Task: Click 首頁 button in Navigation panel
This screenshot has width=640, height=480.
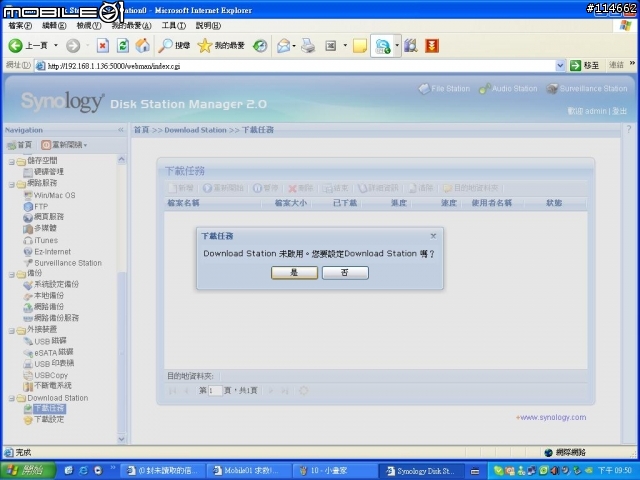Action: pos(20,145)
